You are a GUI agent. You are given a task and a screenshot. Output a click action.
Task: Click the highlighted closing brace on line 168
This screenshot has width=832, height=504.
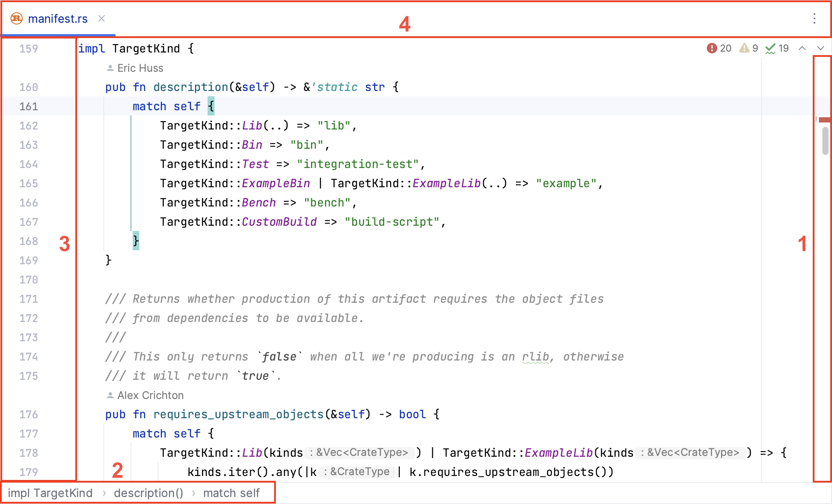[136, 241]
